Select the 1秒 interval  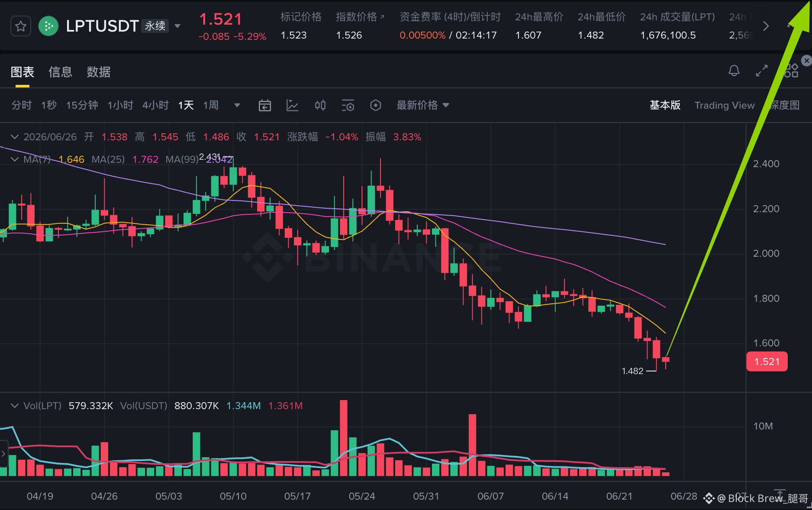(49, 105)
